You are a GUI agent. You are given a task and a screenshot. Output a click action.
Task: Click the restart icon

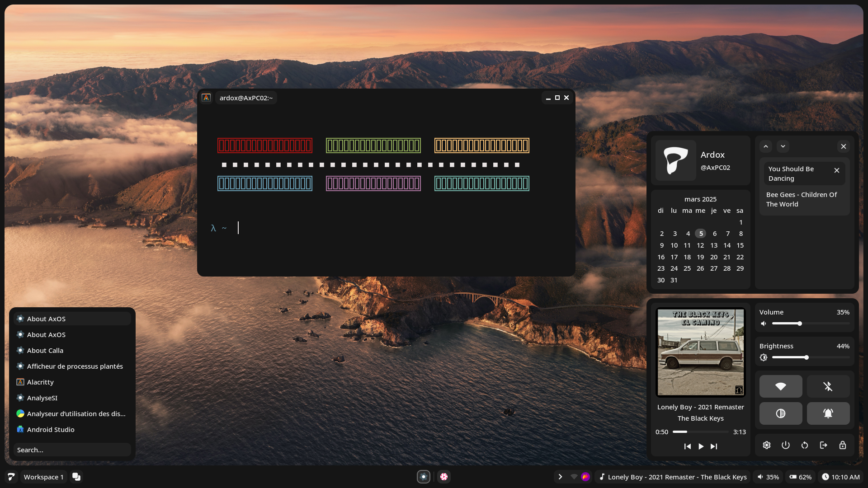(805, 445)
